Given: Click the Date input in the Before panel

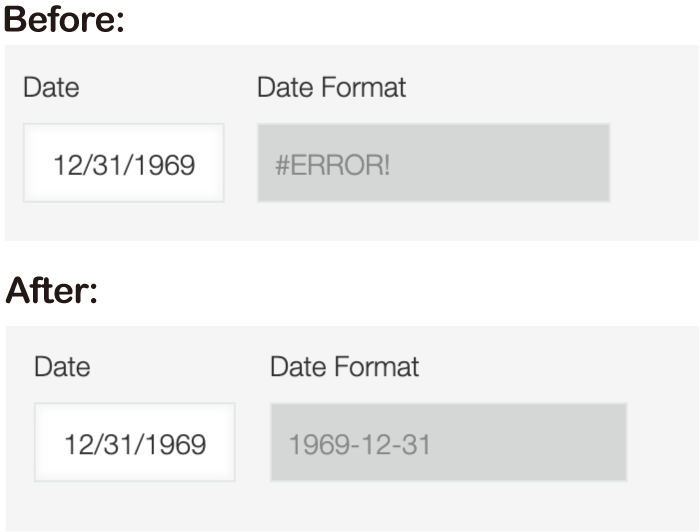Looking at the screenshot, I should coord(124,164).
